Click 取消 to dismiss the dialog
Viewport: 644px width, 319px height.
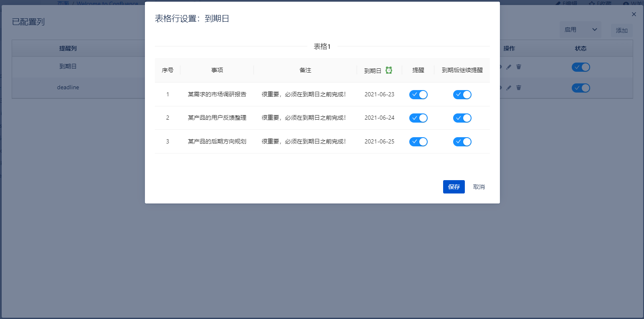pos(479,187)
